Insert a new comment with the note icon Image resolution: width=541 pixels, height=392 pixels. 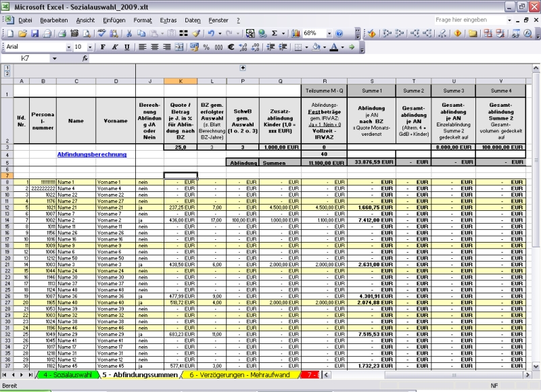[473, 33]
